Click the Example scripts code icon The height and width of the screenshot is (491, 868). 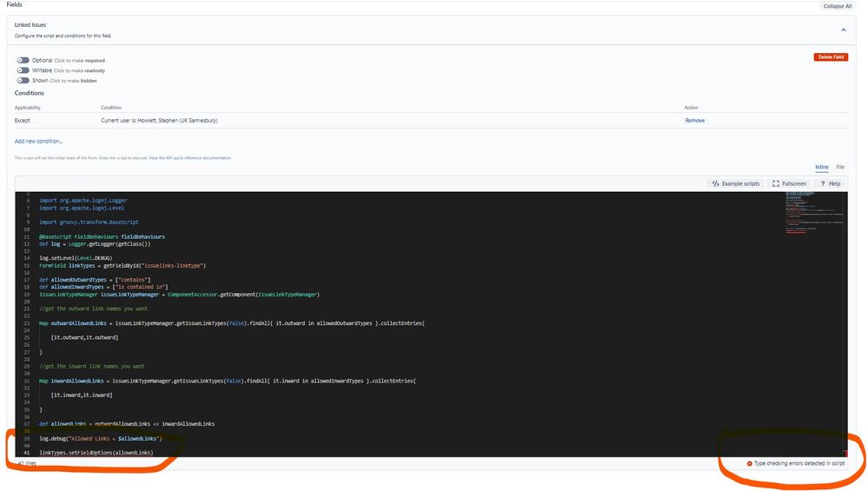coord(715,183)
